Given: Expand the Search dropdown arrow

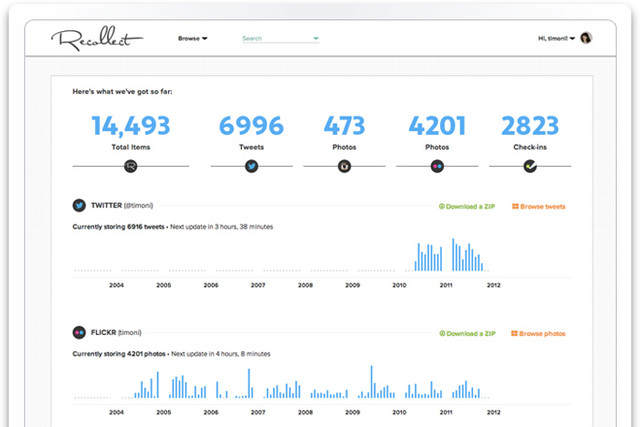Looking at the screenshot, I should click(316, 38).
